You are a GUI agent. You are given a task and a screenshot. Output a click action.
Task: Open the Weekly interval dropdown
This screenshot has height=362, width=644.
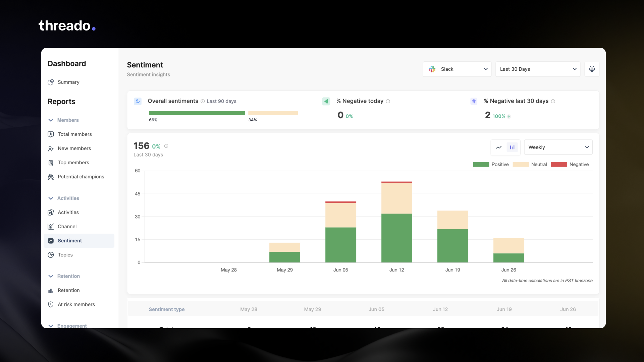558,147
